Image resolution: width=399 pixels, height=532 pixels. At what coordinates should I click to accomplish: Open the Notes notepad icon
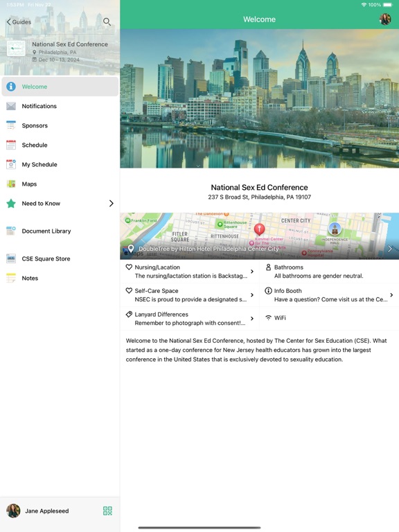(x=11, y=278)
